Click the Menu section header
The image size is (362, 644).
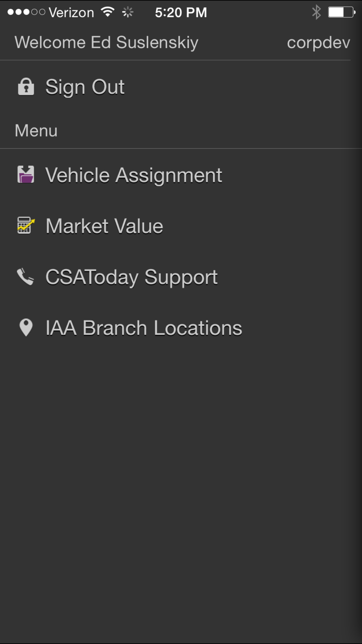coord(36,131)
